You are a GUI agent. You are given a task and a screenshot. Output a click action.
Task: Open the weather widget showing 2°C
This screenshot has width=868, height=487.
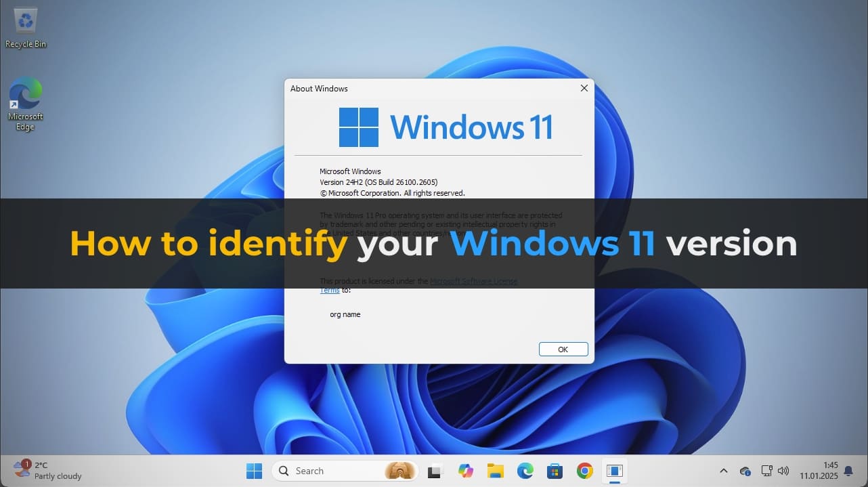(47, 471)
